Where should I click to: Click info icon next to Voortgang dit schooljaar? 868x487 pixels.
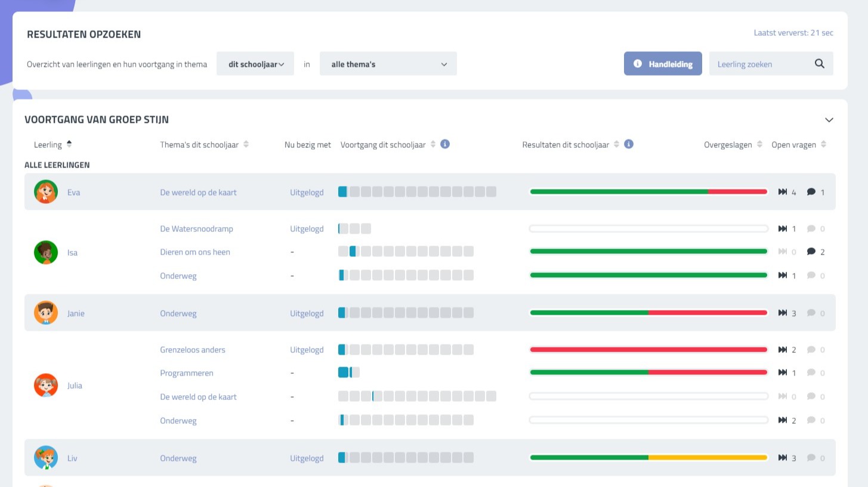click(x=444, y=144)
